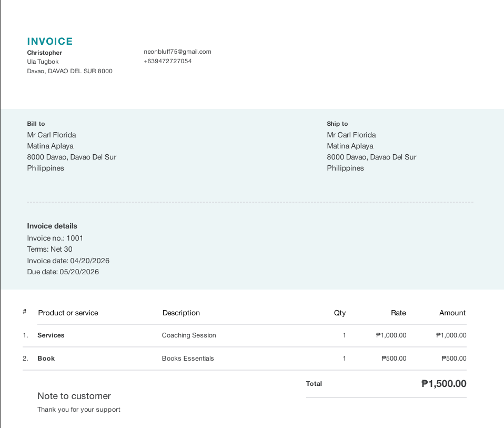Click the Product or service column header

pyautogui.click(x=68, y=313)
